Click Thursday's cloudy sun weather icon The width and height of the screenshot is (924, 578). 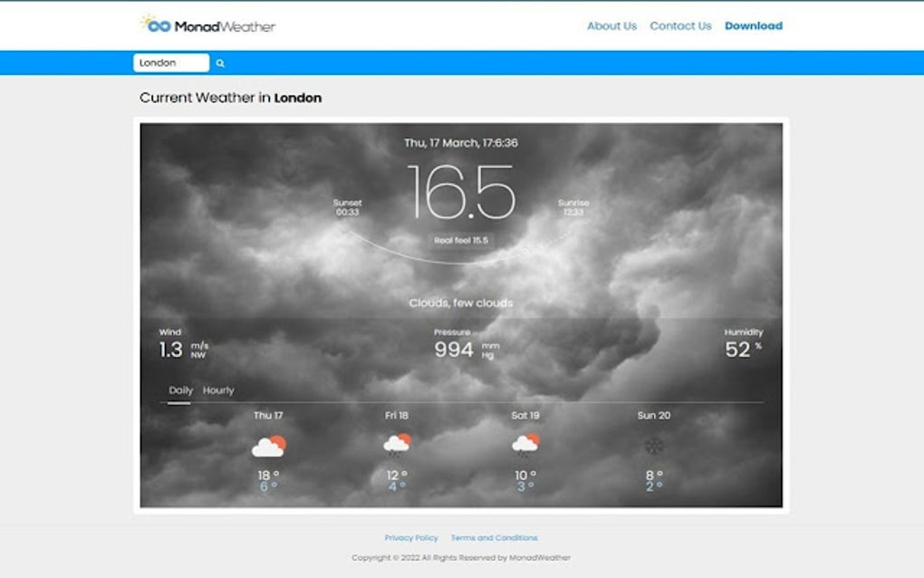(x=268, y=444)
